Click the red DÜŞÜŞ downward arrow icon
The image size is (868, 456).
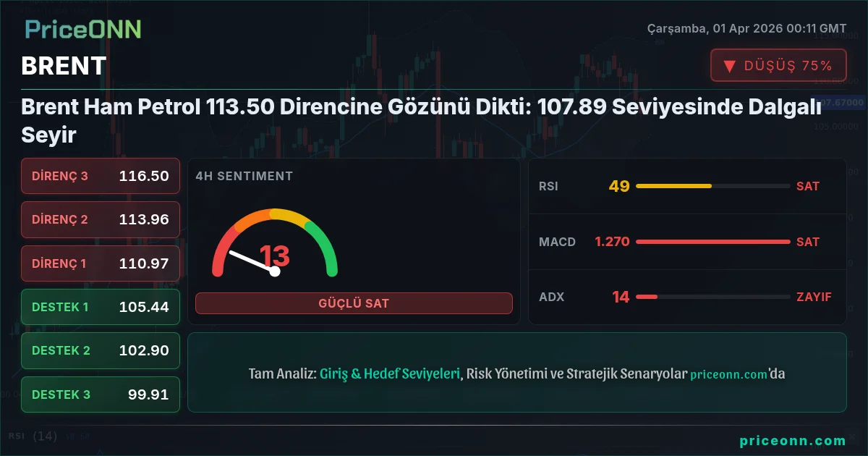pos(728,64)
